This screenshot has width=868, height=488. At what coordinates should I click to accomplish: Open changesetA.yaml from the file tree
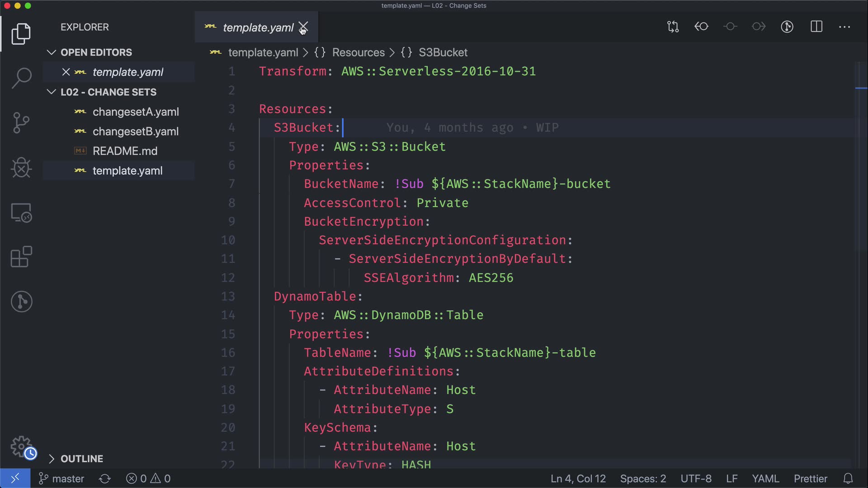click(x=136, y=112)
